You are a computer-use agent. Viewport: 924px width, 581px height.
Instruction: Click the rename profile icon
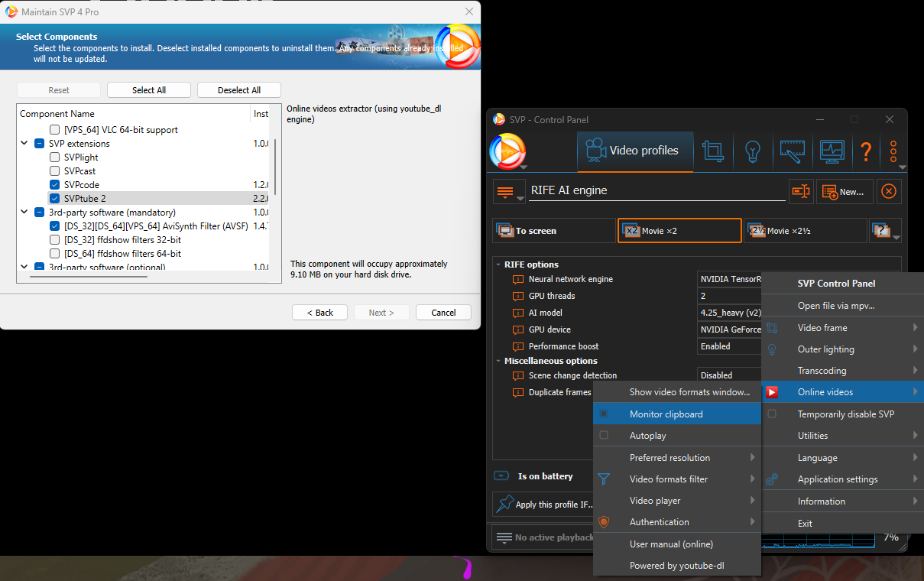point(801,192)
